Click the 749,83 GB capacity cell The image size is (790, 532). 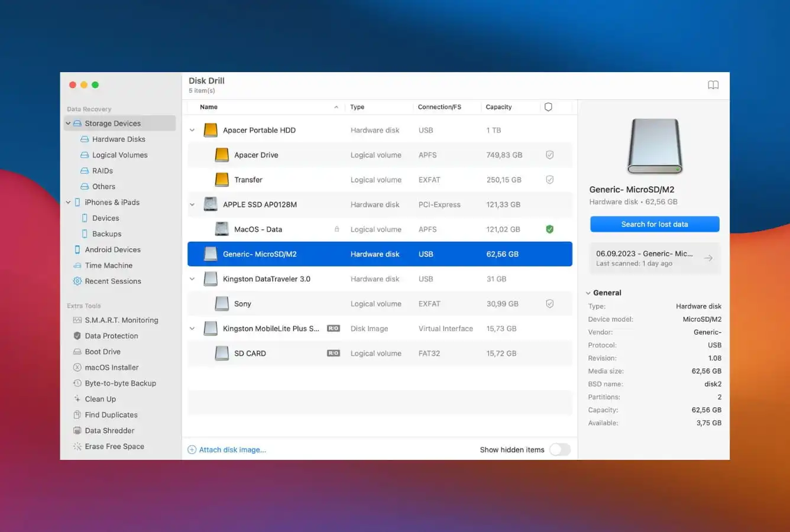coord(504,155)
